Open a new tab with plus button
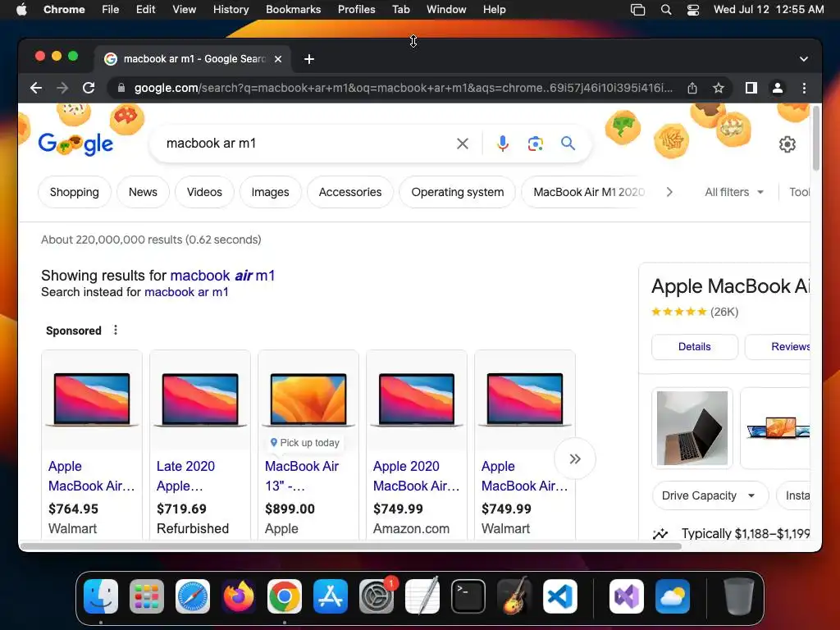This screenshot has height=630, width=840. [309, 59]
